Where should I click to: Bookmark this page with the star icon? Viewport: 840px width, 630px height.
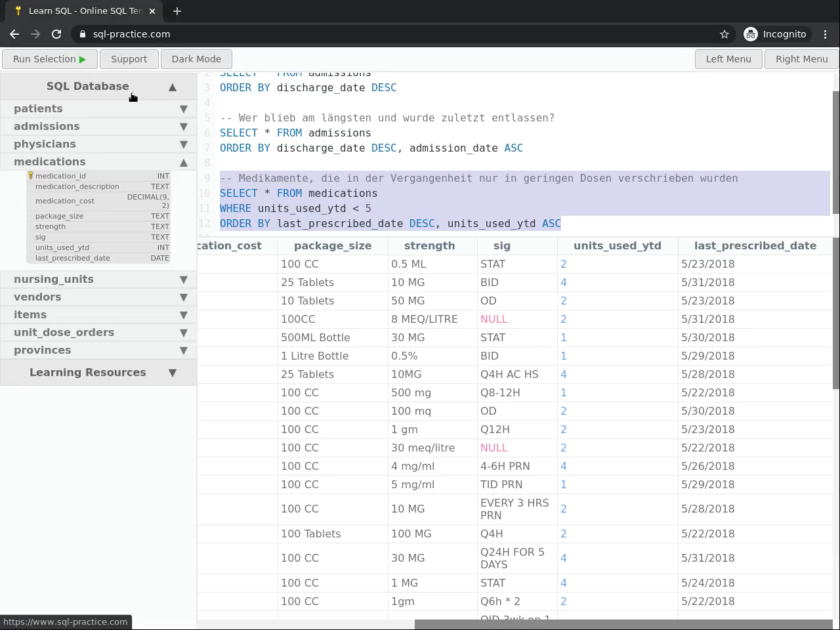(x=724, y=34)
